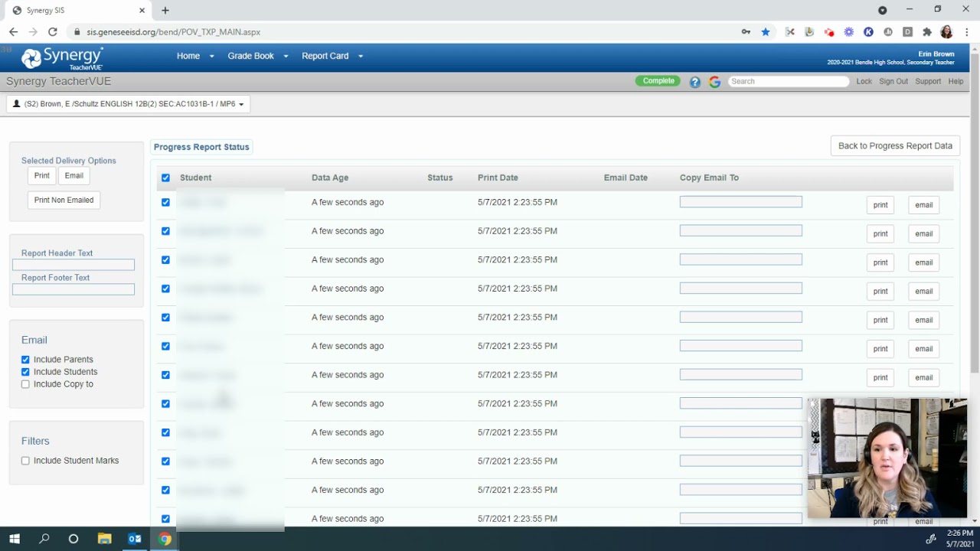This screenshot has height=551, width=980.
Task: Open the Support link
Action: 928,81
